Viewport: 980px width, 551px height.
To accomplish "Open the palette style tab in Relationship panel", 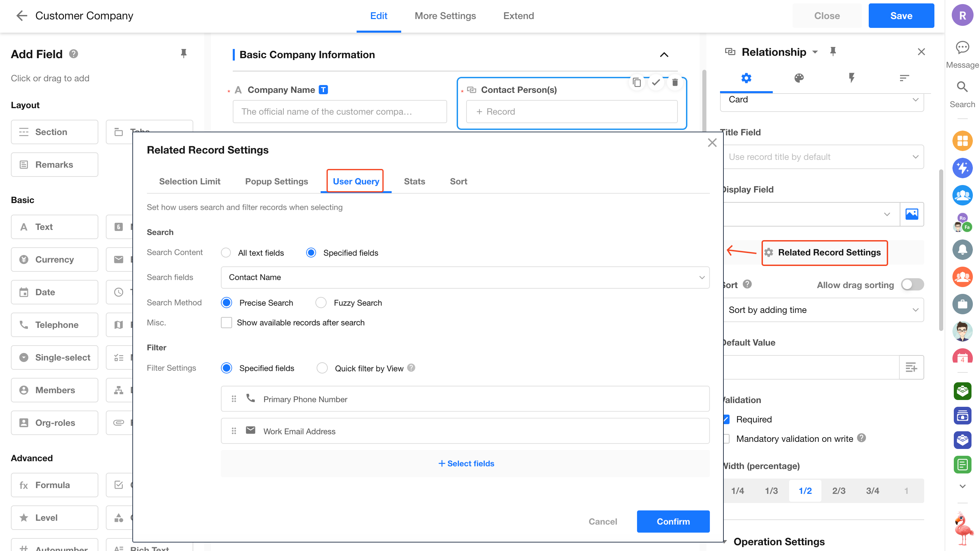I will [x=799, y=78].
